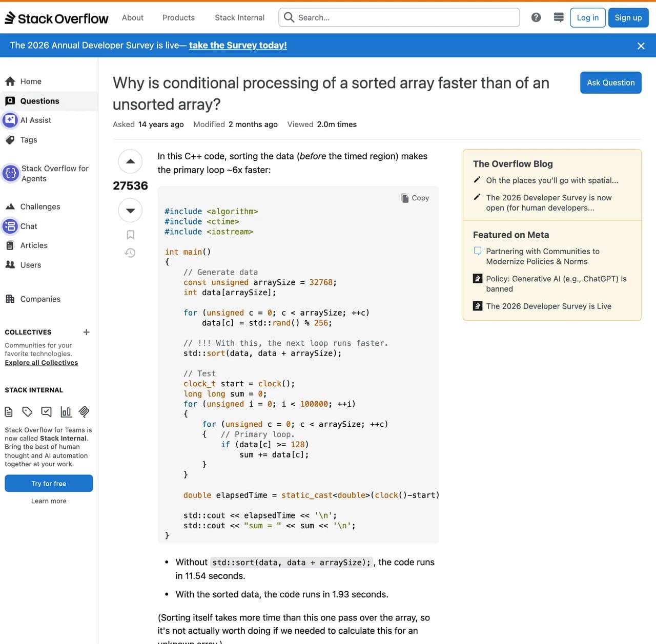Open Stack Overflow for Agents sidebar link
This screenshot has height=644, width=656.
[x=49, y=173]
